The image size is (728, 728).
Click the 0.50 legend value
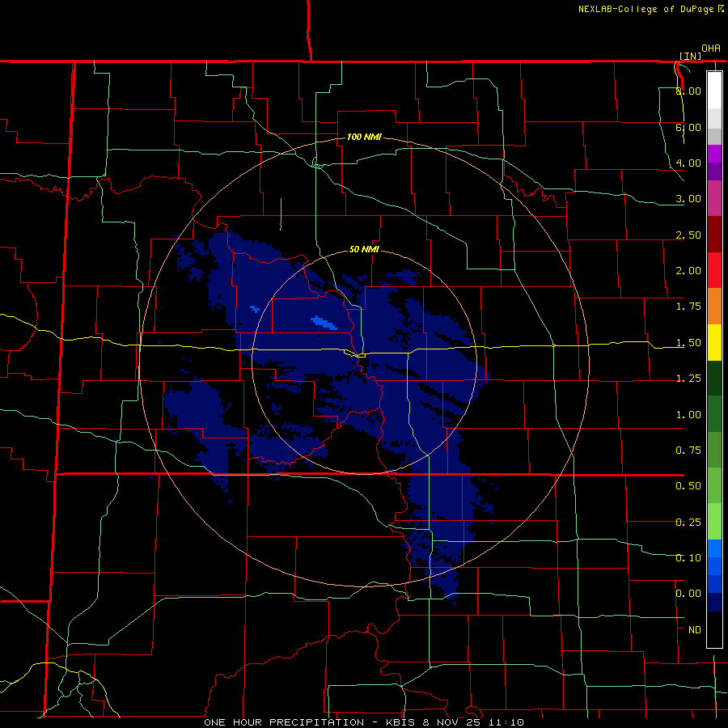[x=688, y=486]
